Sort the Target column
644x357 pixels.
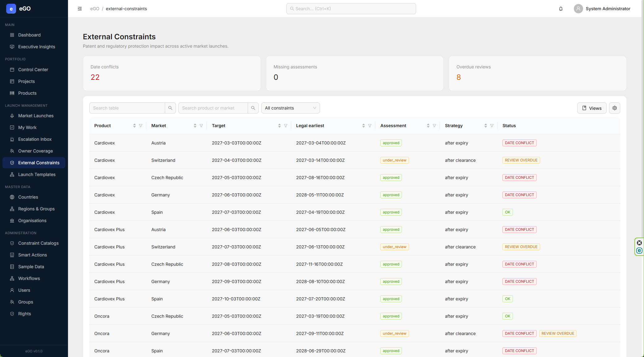point(279,126)
